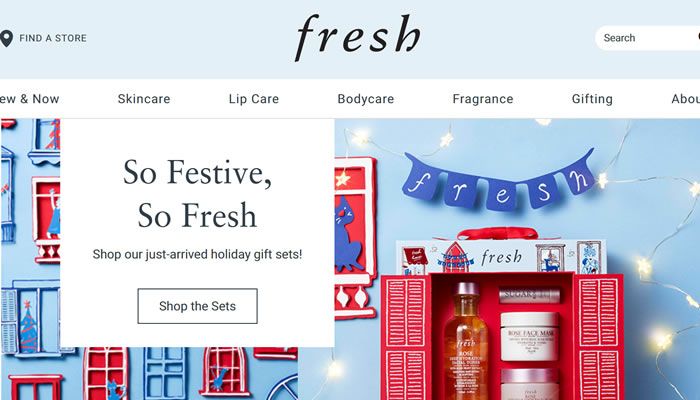Open the Bodycare category
700x400 pixels.
click(366, 99)
